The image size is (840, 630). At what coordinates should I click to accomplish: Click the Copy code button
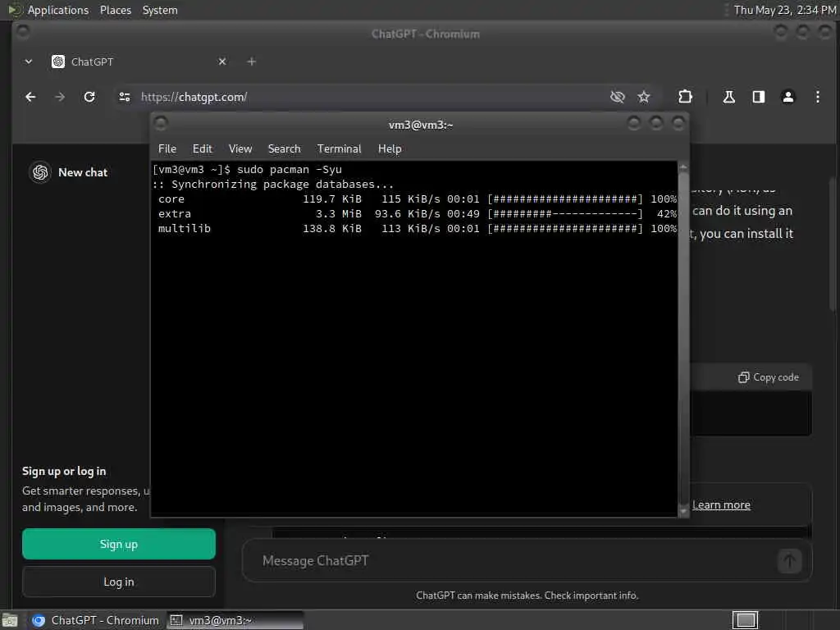[x=769, y=377]
